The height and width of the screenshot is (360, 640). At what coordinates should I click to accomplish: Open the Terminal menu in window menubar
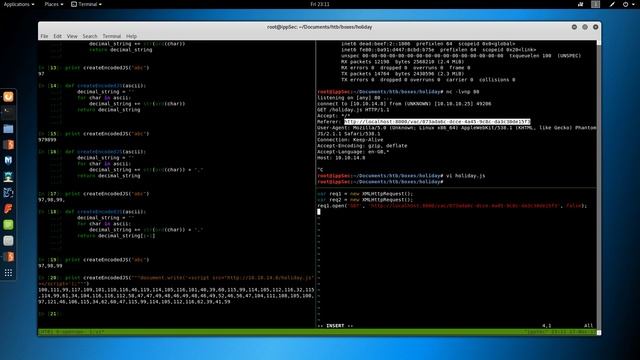pos(111,36)
